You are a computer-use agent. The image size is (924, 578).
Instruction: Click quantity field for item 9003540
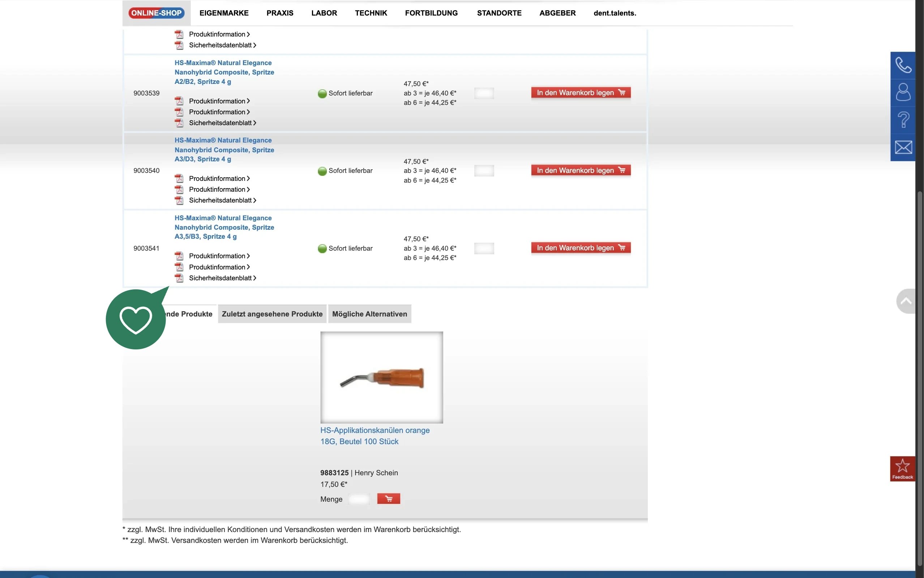point(484,170)
